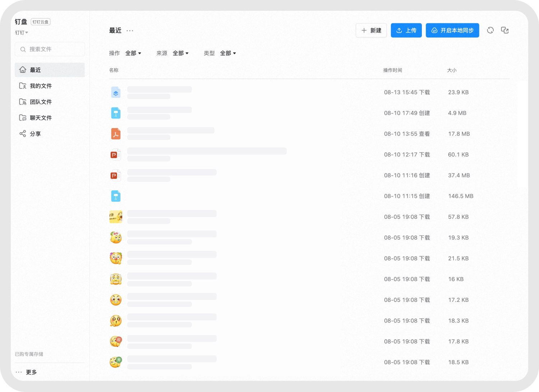Focus the 搜索文件 search field
The width and height of the screenshot is (539, 392).
50,49
